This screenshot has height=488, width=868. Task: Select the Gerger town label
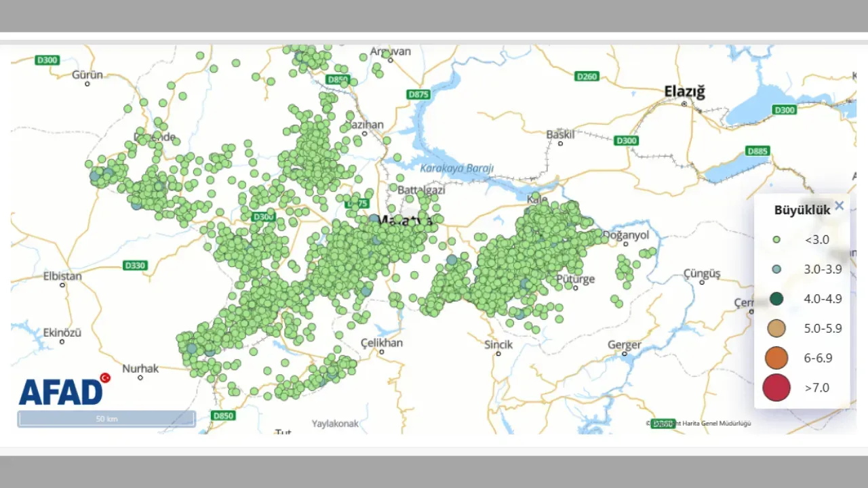point(624,345)
